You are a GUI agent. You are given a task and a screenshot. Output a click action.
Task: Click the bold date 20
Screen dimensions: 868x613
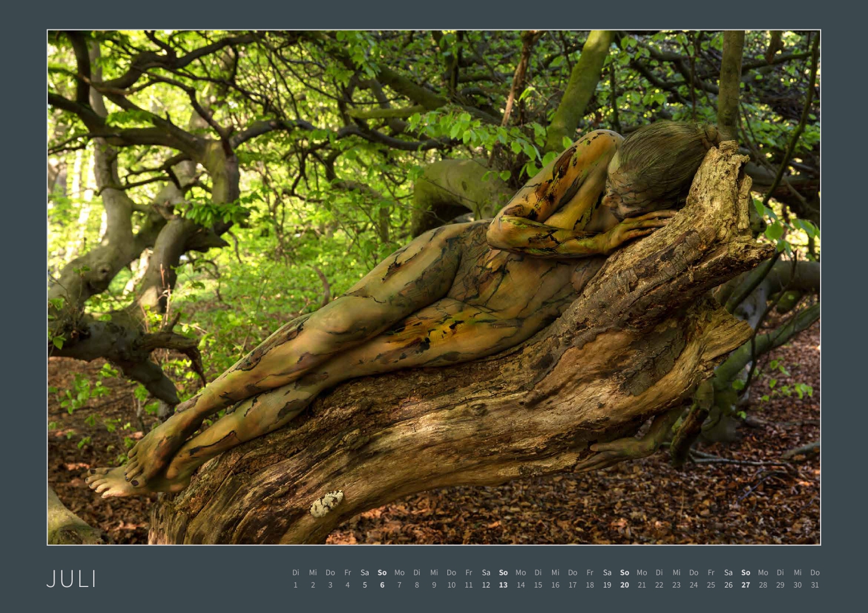624,585
